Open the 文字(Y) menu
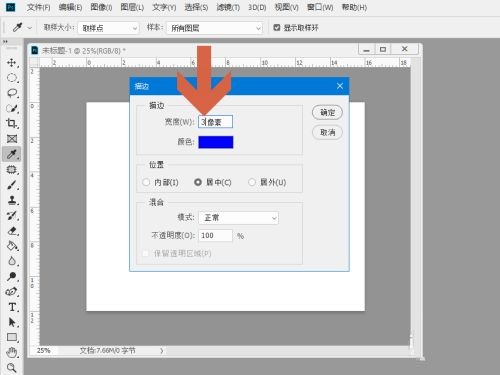Screen dimensions: 500x375 [x=164, y=7]
